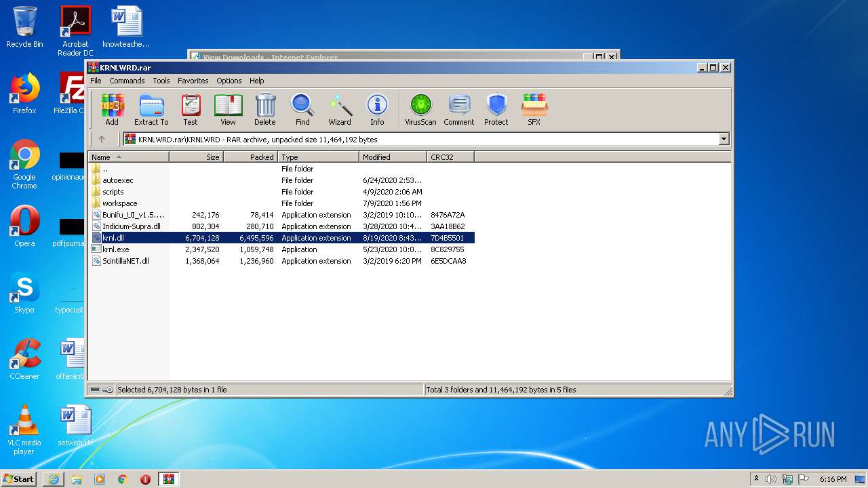868x488 pixels.
Task: Open Opera desktop shortcut
Action: pyautogui.click(x=24, y=226)
